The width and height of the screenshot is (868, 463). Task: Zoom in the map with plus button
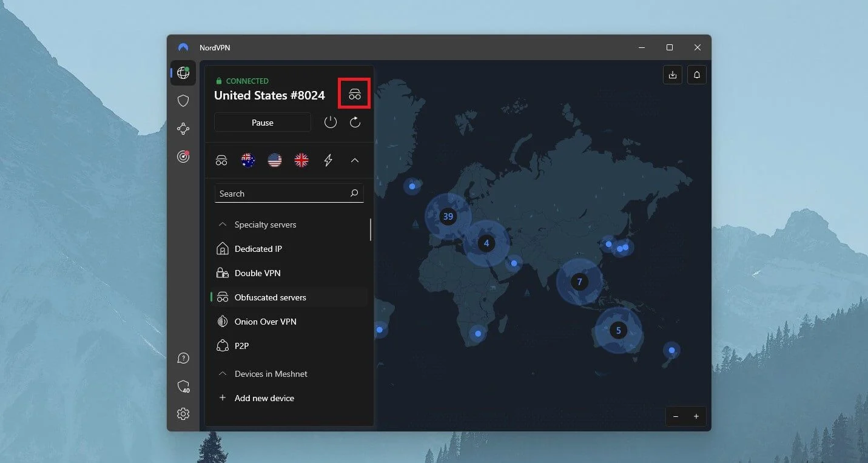tap(696, 416)
